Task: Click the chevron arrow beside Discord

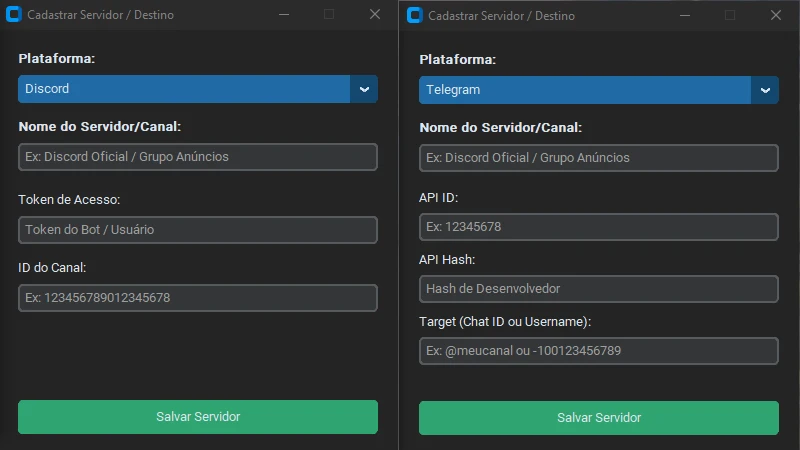Action: point(364,89)
